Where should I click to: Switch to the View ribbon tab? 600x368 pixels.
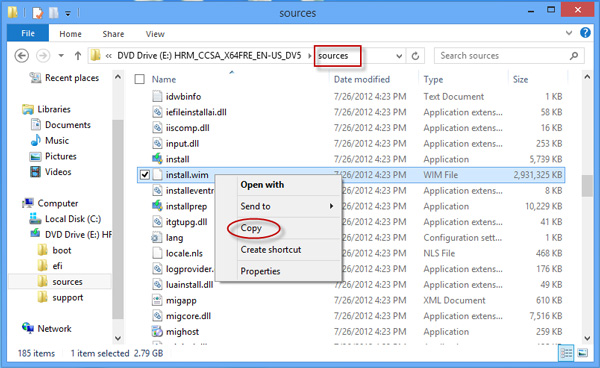pos(155,34)
